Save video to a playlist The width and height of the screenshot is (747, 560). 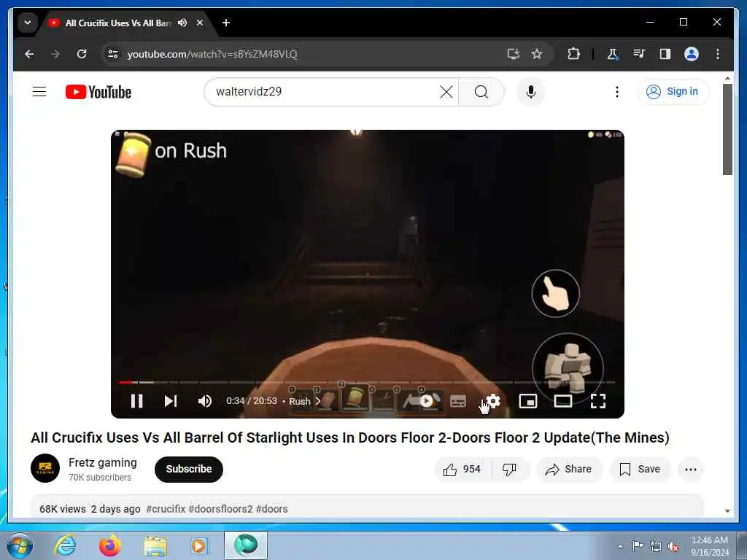pyautogui.click(x=640, y=469)
